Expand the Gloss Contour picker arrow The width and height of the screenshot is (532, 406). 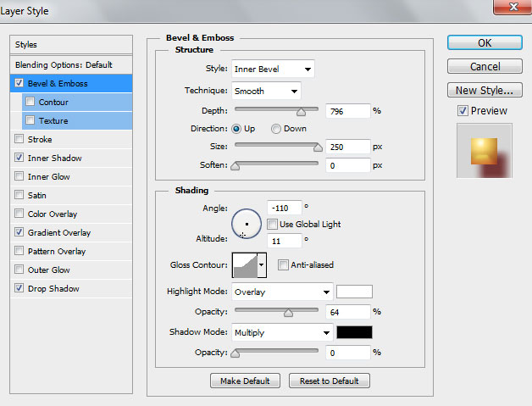tap(262, 265)
